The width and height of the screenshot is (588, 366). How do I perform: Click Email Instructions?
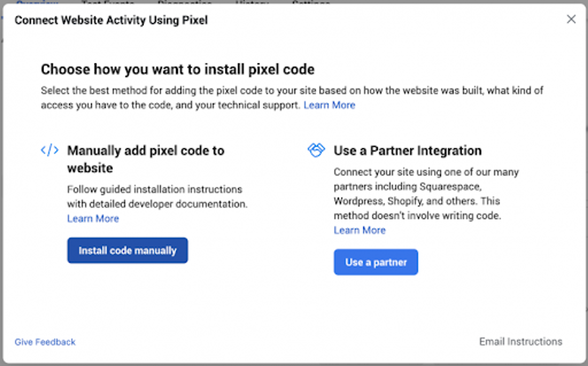(x=521, y=341)
